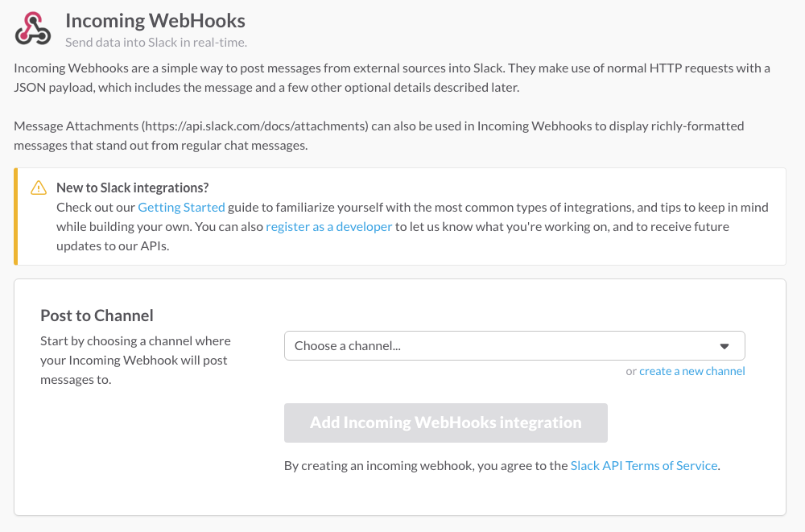Open the Choose a channel dropdown
This screenshot has height=532, width=805.
(514, 345)
